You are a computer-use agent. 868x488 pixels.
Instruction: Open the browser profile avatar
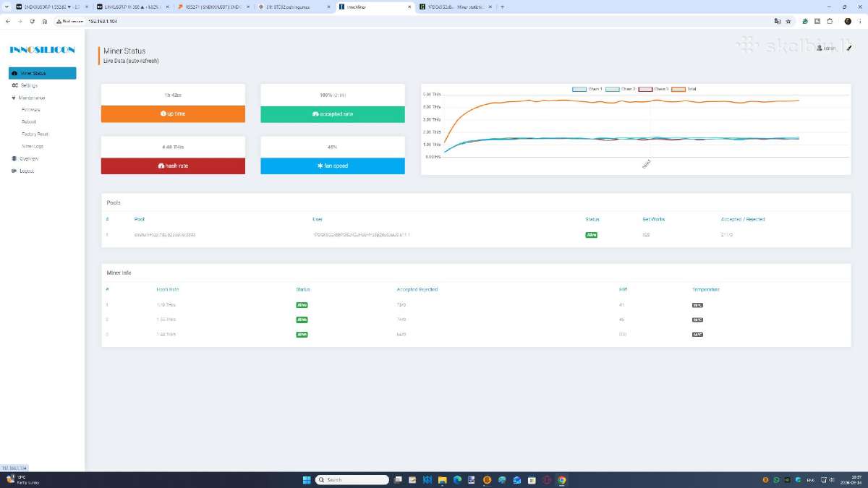[x=848, y=21]
